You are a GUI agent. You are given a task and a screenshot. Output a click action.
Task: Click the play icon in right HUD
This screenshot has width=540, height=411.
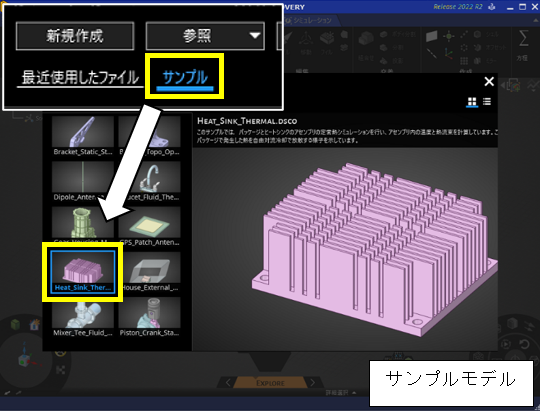pos(506,344)
